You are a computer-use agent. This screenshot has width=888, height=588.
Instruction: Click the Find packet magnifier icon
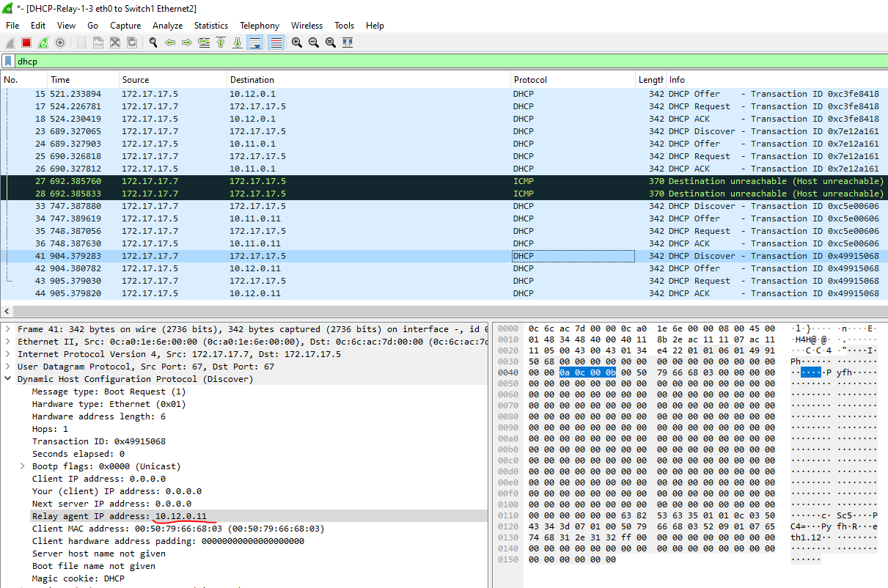[x=153, y=43]
